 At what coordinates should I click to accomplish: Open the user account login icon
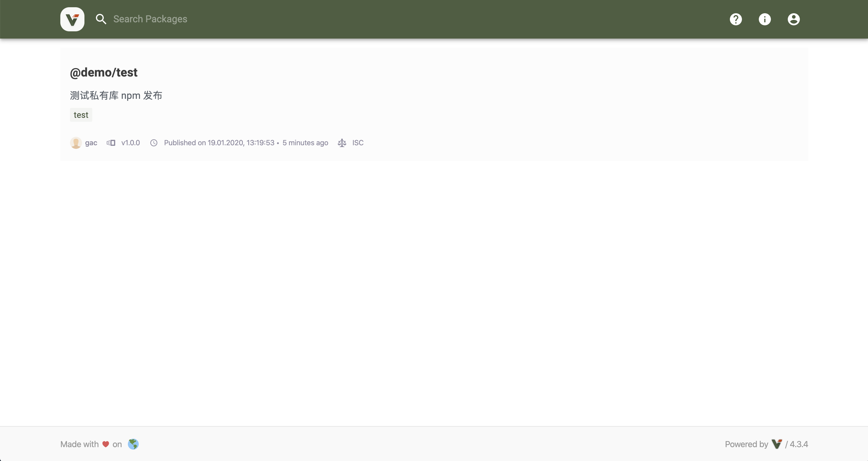coord(794,19)
